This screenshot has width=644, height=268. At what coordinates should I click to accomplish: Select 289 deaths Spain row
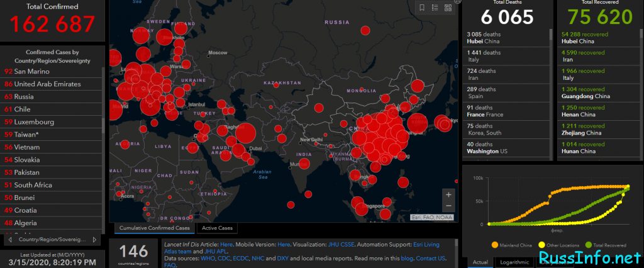click(x=506, y=93)
